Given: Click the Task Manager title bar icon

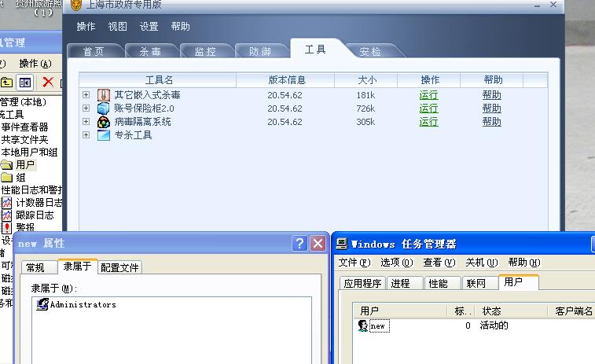Looking at the screenshot, I should point(342,244).
